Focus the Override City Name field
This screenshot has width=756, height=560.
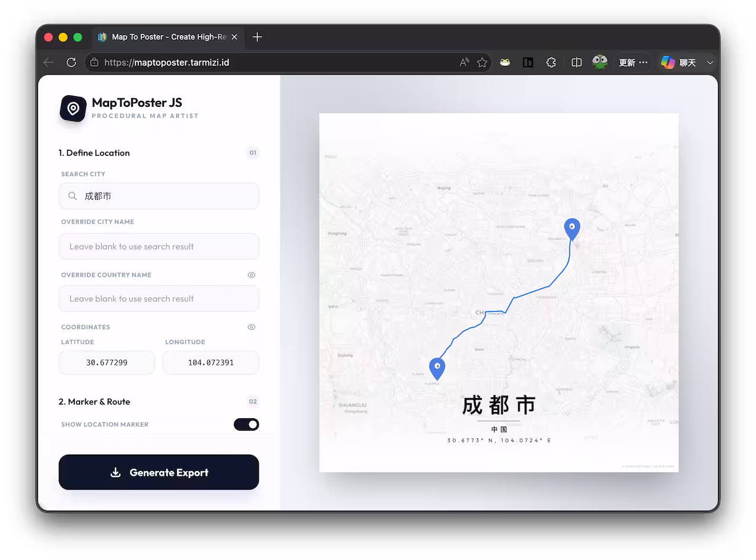point(159,246)
